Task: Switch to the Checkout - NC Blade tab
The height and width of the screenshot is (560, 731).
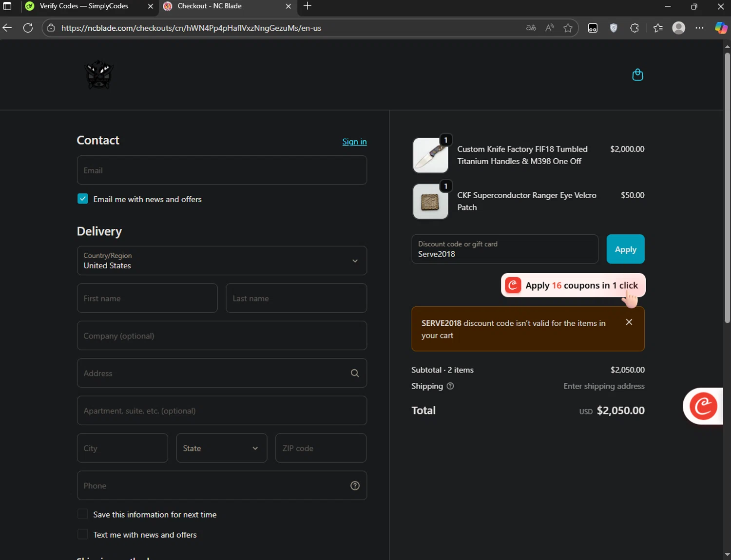Action: tap(210, 6)
